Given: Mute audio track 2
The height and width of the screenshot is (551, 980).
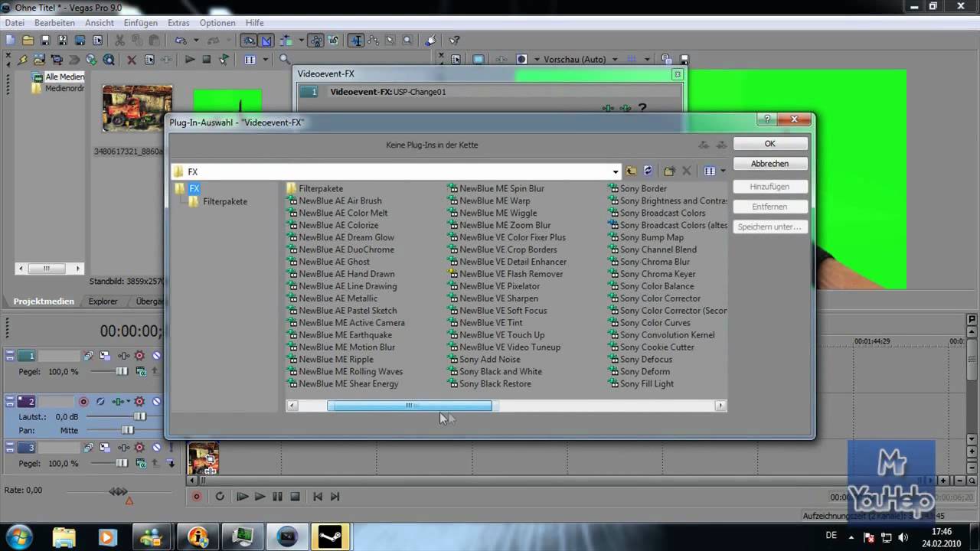Looking at the screenshot, I should [x=156, y=402].
